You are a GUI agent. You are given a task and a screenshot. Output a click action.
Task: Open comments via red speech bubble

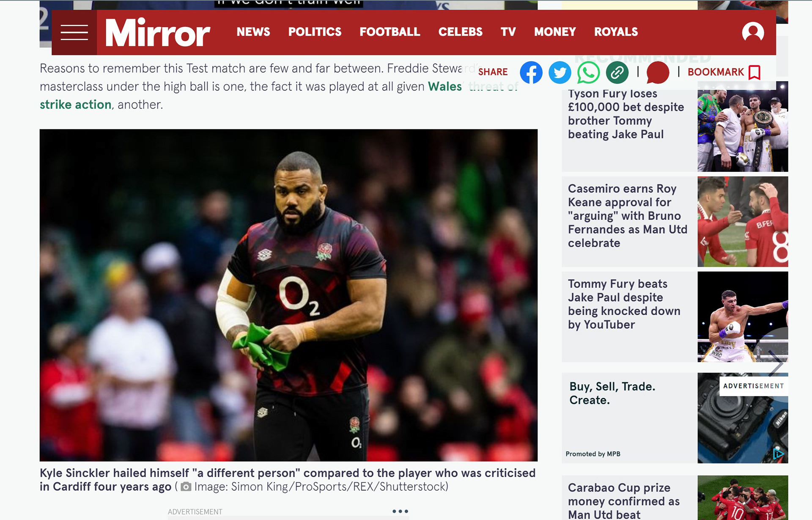coord(658,72)
